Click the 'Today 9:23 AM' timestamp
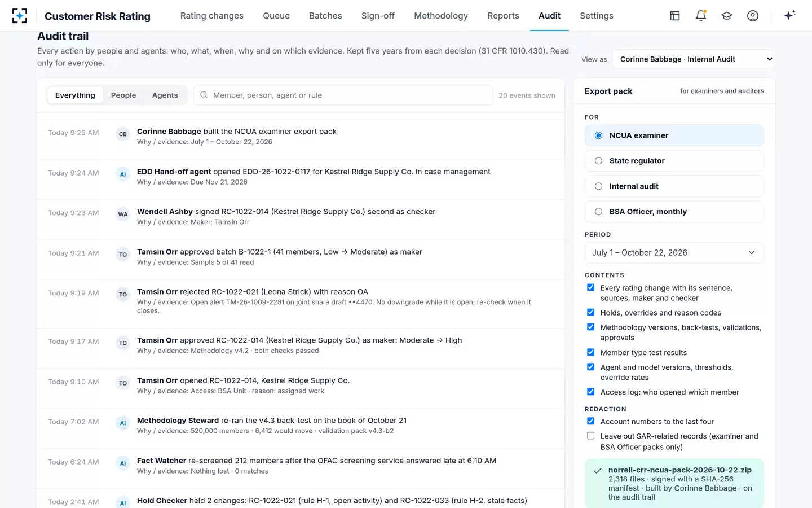The image size is (812, 508). click(73, 213)
